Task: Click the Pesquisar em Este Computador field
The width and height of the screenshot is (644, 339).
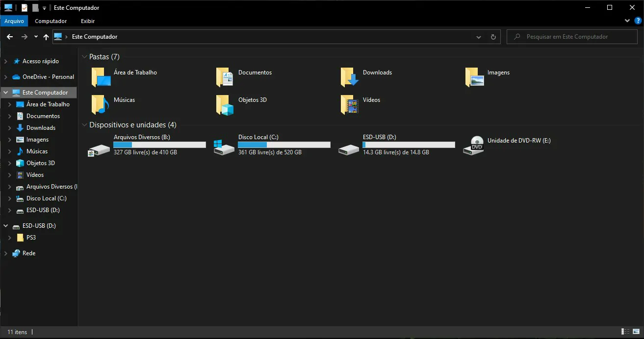Action: click(572, 37)
